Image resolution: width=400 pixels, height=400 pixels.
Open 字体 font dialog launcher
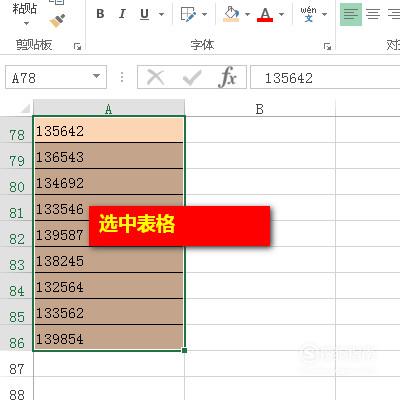pyautogui.click(x=327, y=46)
